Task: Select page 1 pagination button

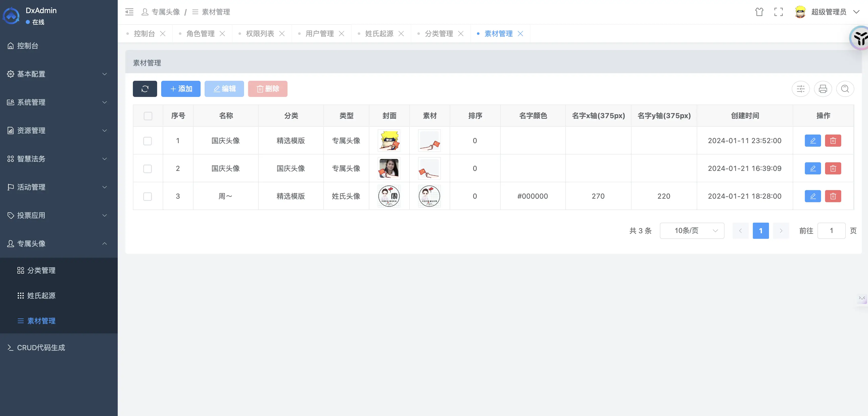Action: (761, 231)
